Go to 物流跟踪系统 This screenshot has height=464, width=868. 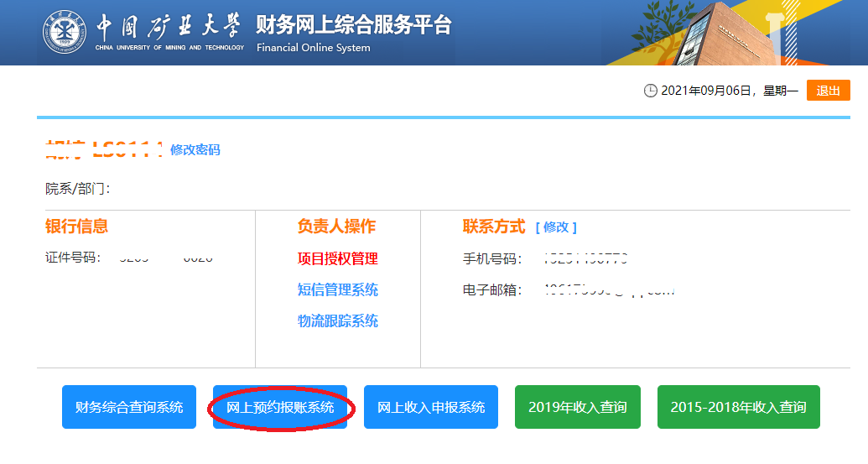[337, 321]
